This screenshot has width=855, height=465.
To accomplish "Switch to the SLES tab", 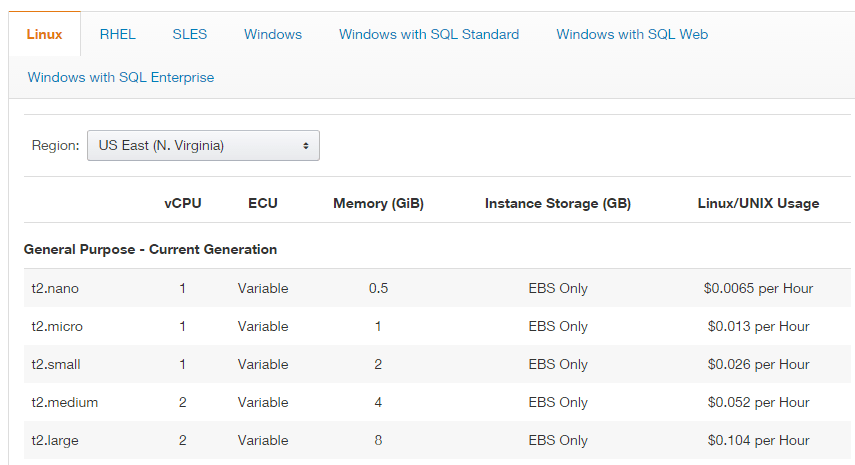I will [x=190, y=34].
